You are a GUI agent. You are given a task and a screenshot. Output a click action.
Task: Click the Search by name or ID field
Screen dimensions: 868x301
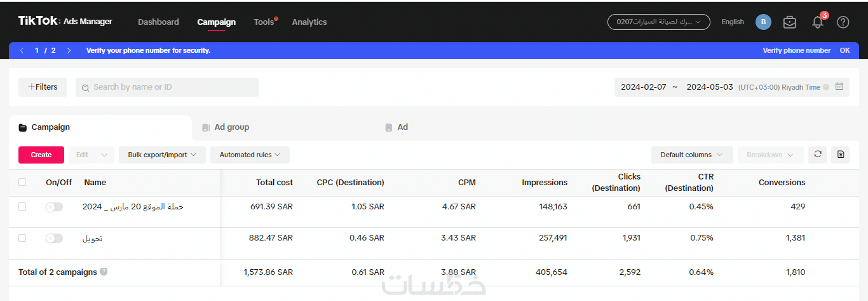167,87
